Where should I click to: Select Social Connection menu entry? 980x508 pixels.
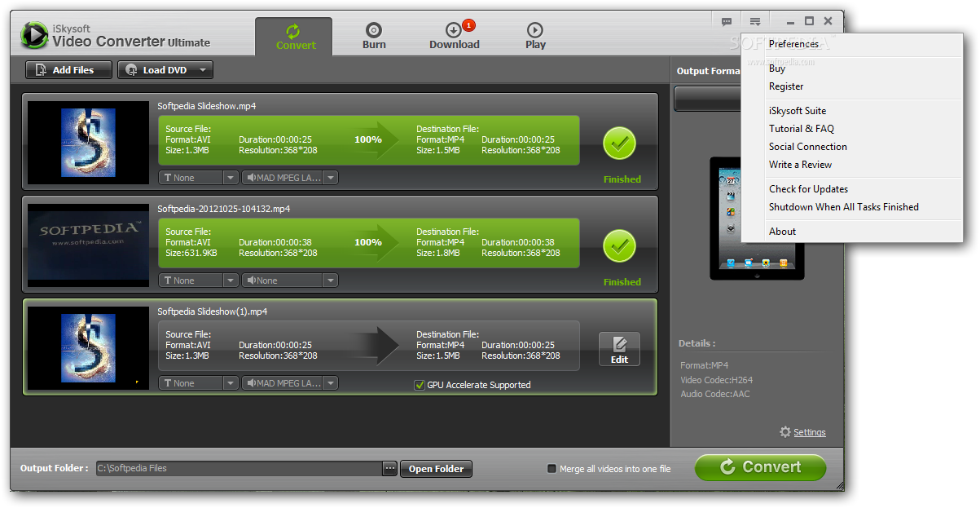(808, 147)
